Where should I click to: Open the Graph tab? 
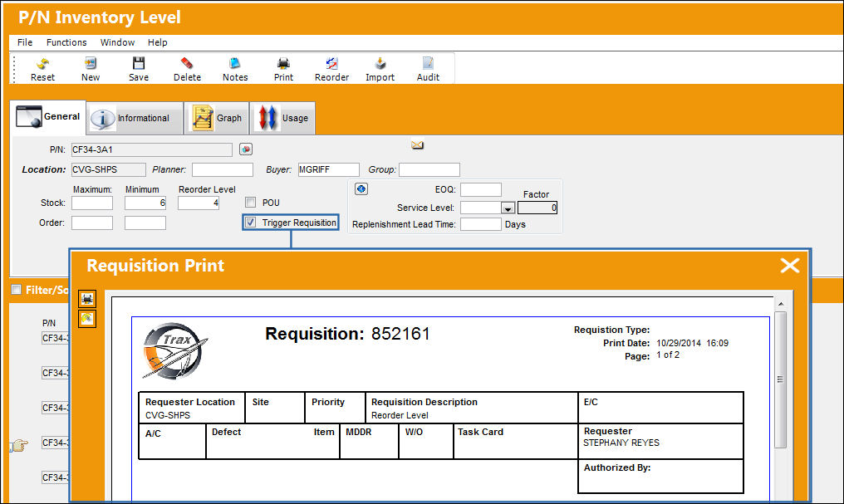coord(216,118)
